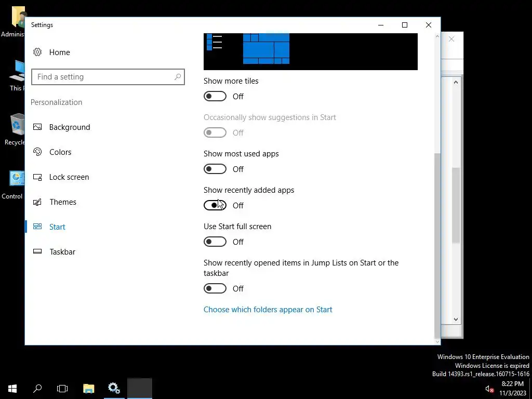Enable recently opened items in Jump Lists
Screen dimensions: 532x399
[215, 288]
